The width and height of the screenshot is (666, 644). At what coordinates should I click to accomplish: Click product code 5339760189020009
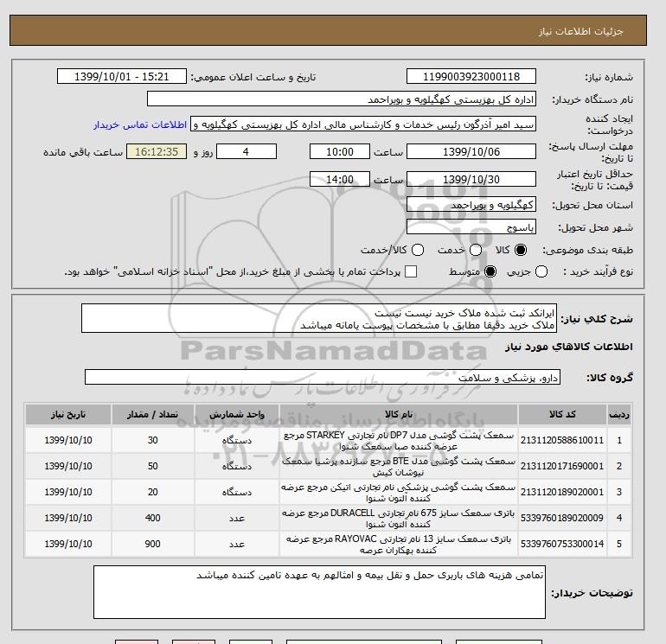pos(562,518)
